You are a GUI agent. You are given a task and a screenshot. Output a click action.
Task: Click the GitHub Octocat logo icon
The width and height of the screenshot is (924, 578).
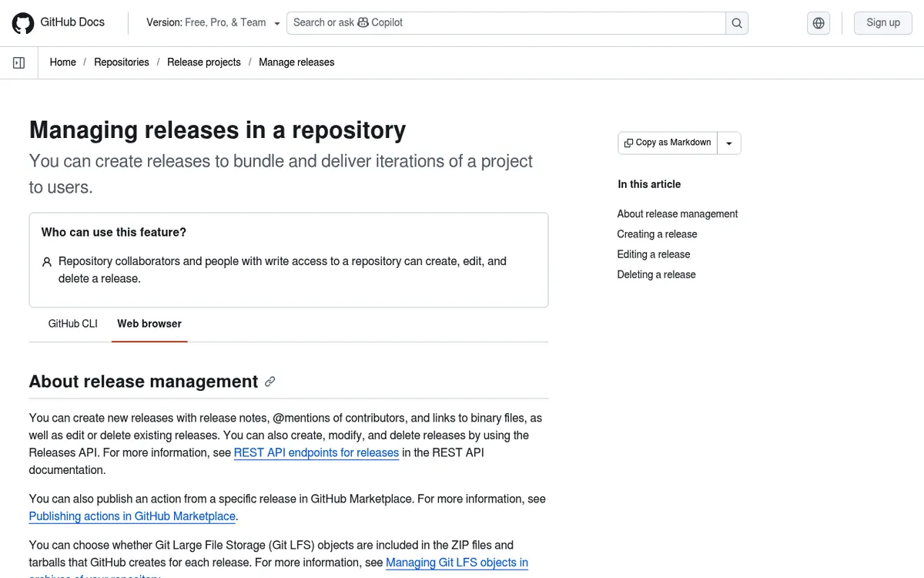[23, 23]
